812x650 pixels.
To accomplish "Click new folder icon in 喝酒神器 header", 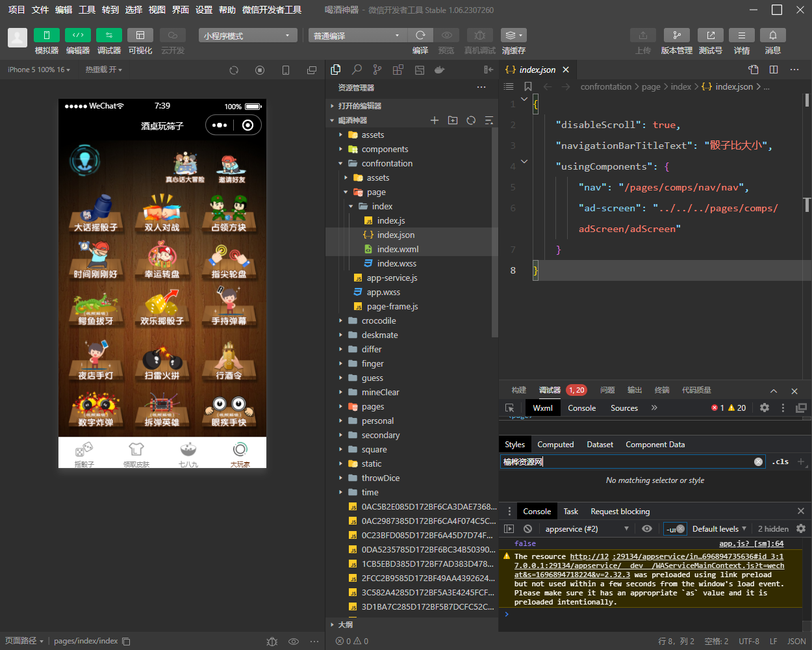I will point(453,120).
